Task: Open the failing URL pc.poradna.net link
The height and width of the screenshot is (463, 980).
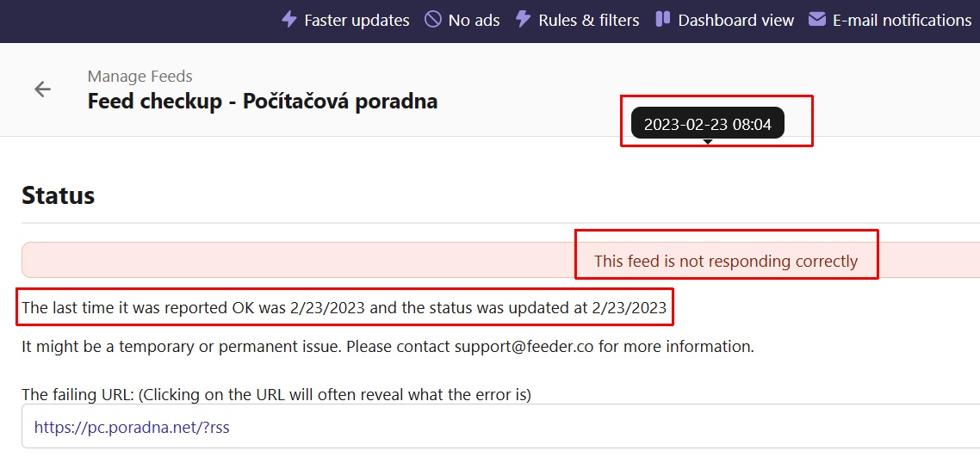Action: click(132, 426)
